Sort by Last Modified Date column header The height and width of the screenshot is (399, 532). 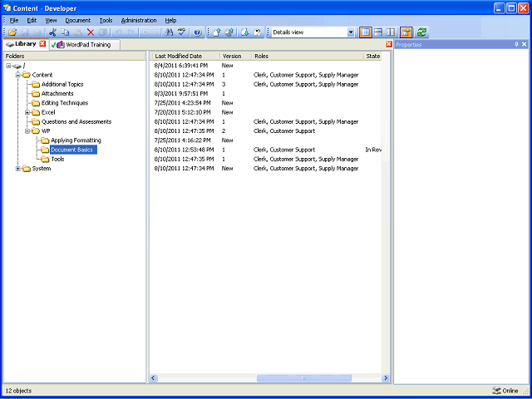point(185,57)
